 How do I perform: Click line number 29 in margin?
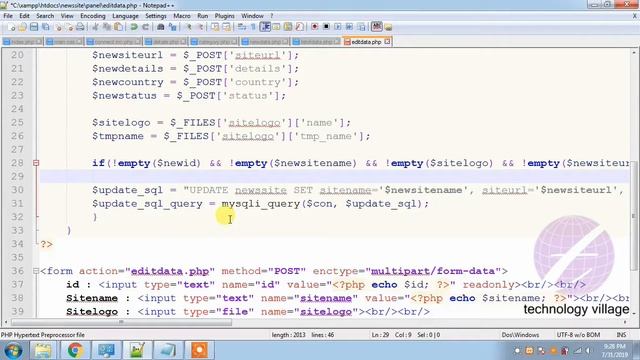click(17, 176)
